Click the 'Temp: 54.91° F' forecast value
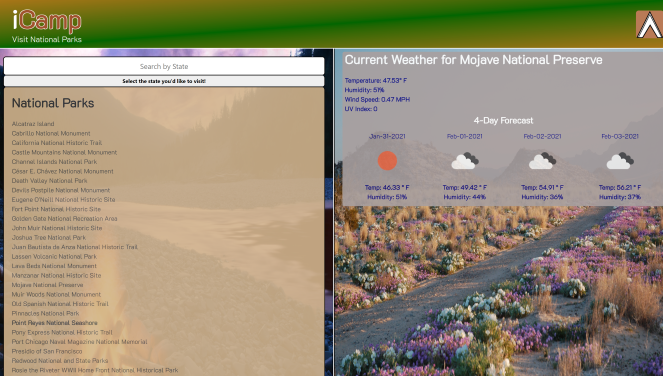This screenshot has width=663, height=376. (542, 187)
